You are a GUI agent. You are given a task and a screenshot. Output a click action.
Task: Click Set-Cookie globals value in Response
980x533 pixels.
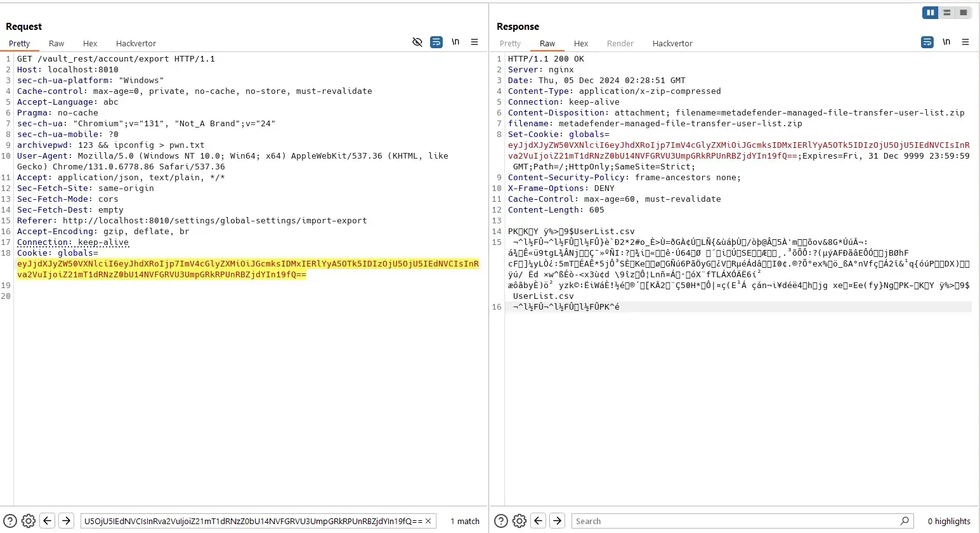[739, 150]
